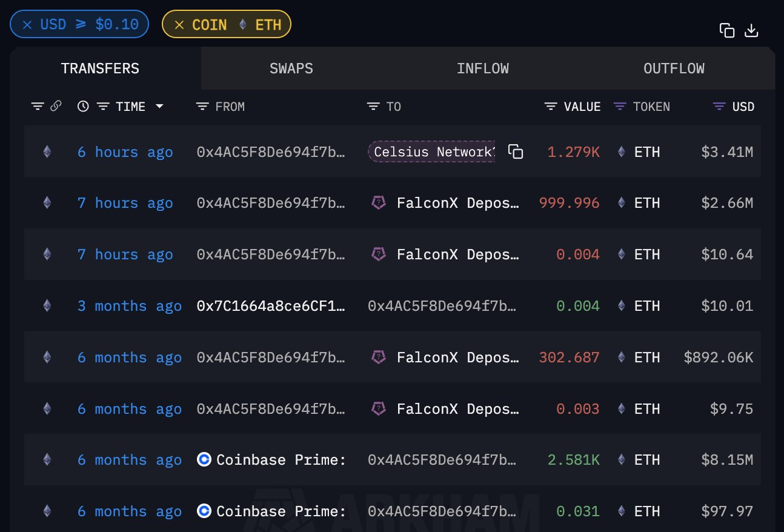Click the 302.687 value cell
This screenshot has height=532, width=784.
[x=570, y=357]
